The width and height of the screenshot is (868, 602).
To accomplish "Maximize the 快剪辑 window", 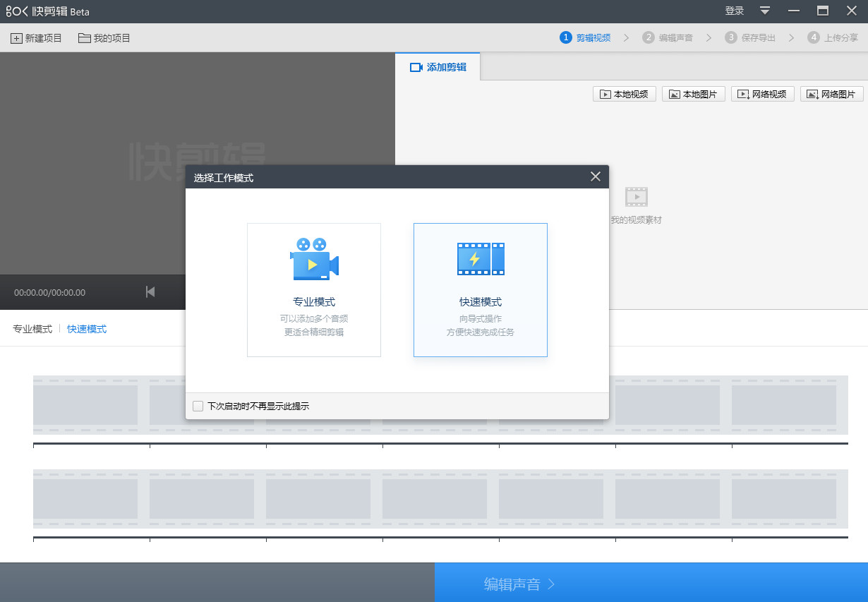I will tap(823, 11).
